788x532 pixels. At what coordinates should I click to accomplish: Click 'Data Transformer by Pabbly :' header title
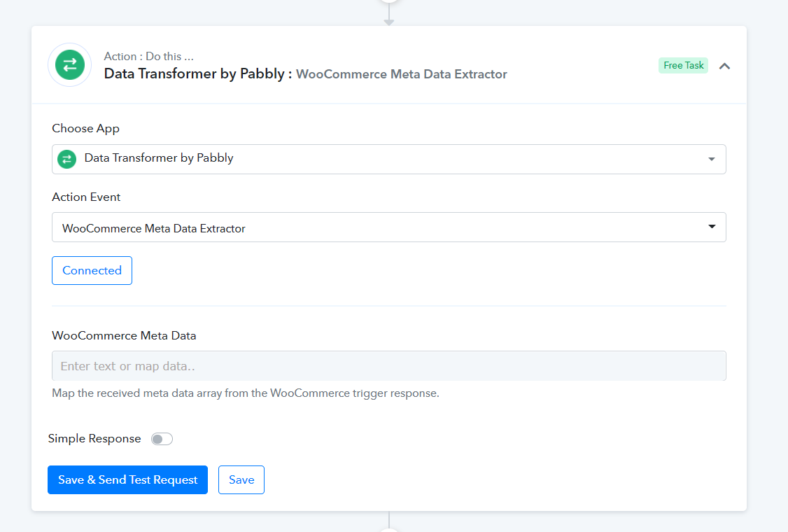tap(198, 74)
